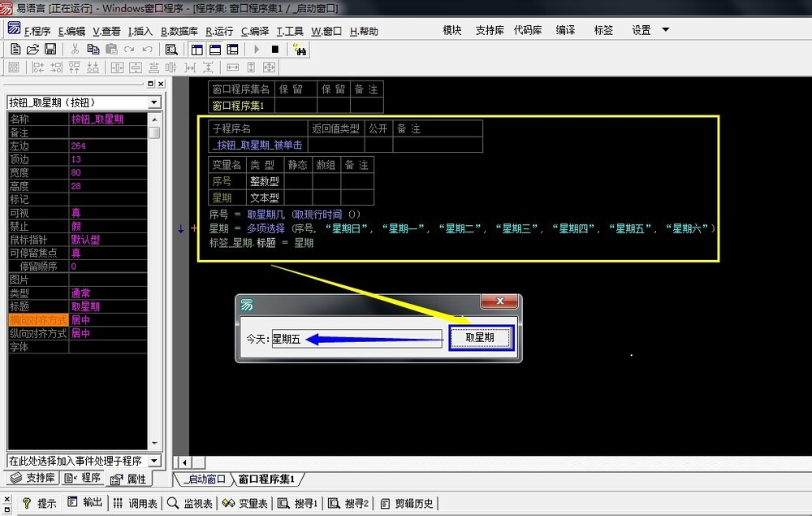Float the left panel with restore icon

[x=151, y=84]
